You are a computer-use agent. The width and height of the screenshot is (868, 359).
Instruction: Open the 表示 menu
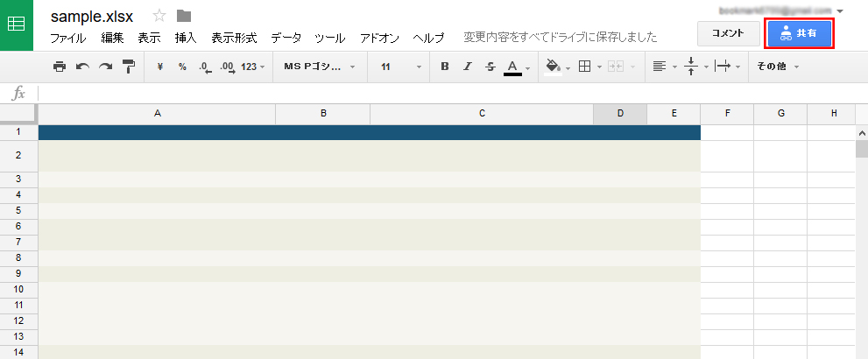149,39
